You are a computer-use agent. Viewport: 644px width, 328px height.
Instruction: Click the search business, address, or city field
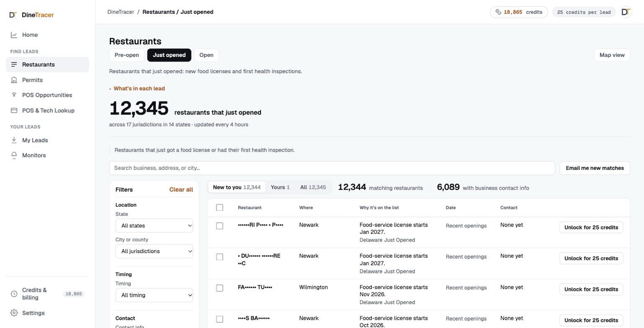click(332, 168)
